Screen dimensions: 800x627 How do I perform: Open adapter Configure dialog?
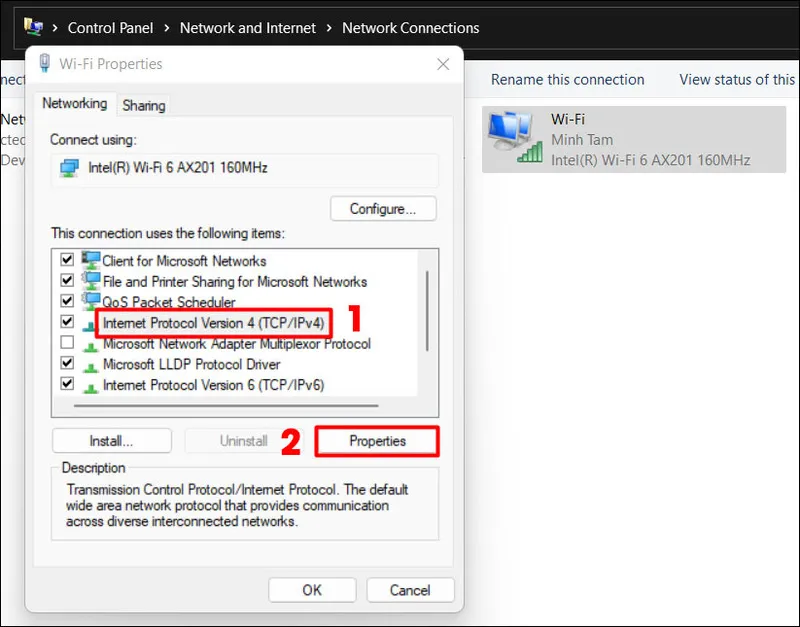pos(383,209)
